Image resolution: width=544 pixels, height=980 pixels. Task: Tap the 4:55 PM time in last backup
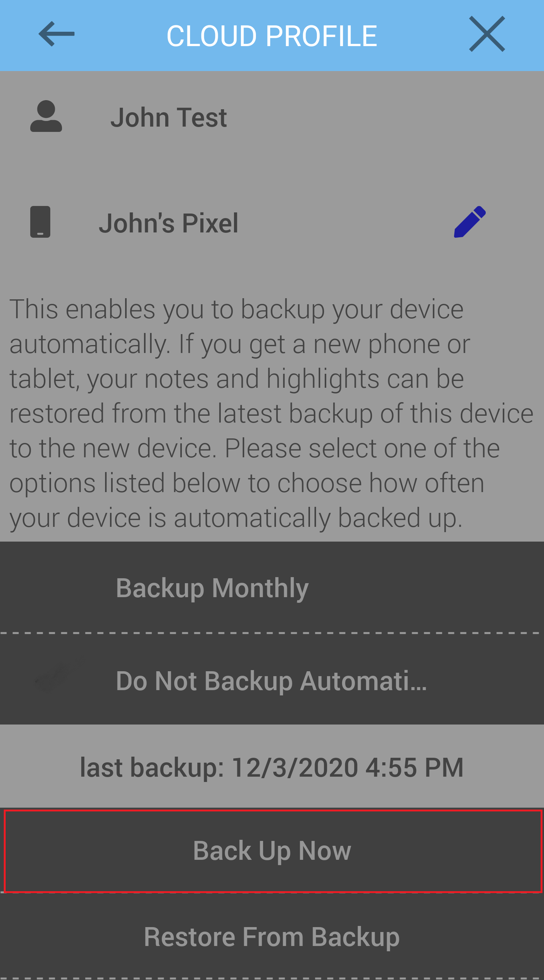pyautogui.click(x=415, y=767)
